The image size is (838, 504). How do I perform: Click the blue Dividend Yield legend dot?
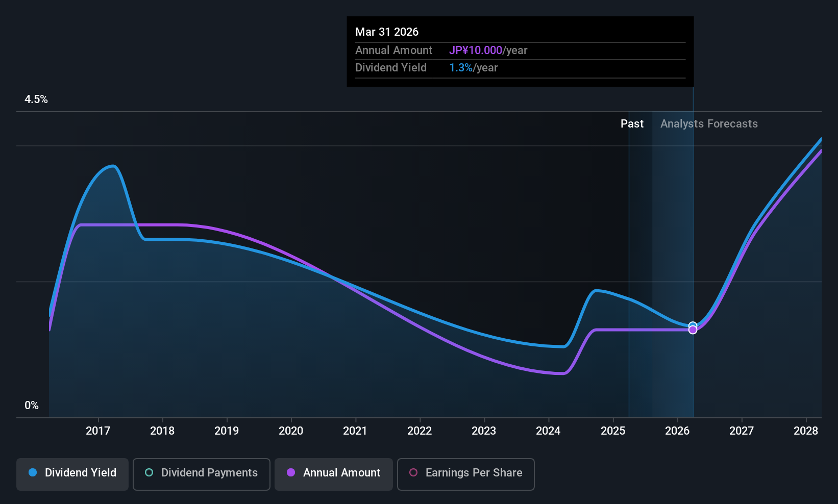[33, 473]
